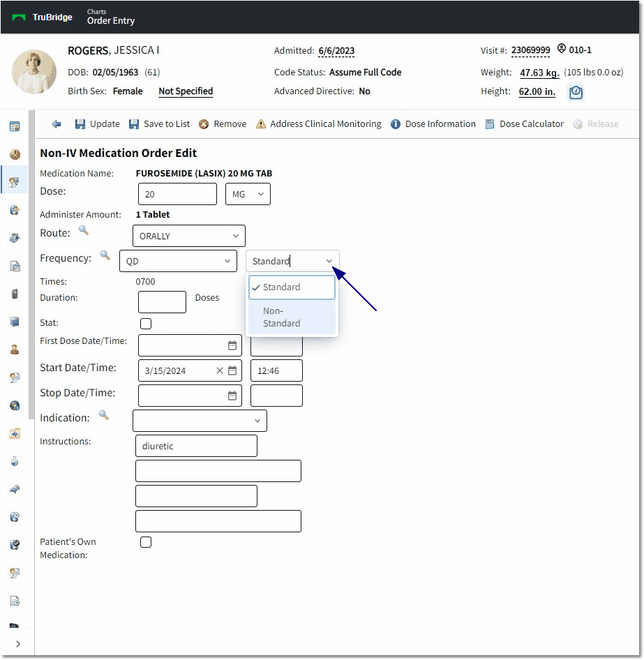
Task: Click the Update toolbar label
Action: point(105,123)
